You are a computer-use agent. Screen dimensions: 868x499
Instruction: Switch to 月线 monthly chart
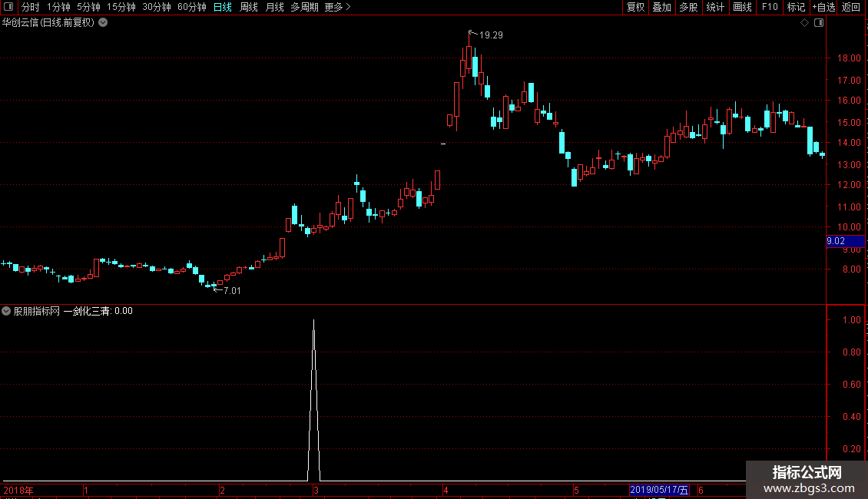point(274,7)
